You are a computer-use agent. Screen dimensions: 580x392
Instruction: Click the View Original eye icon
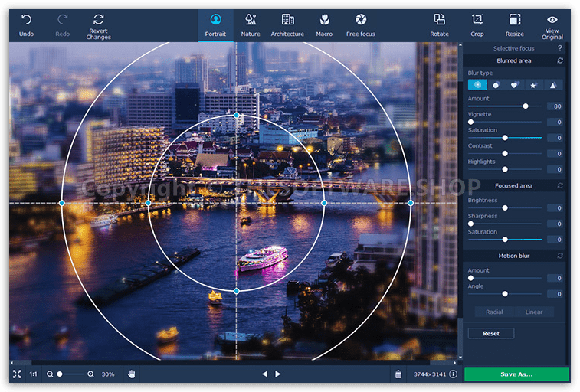[x=552, y=19]
